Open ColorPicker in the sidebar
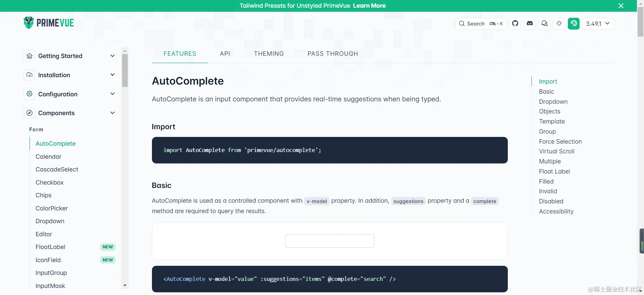The image size is (644, 295). point(52,208)
